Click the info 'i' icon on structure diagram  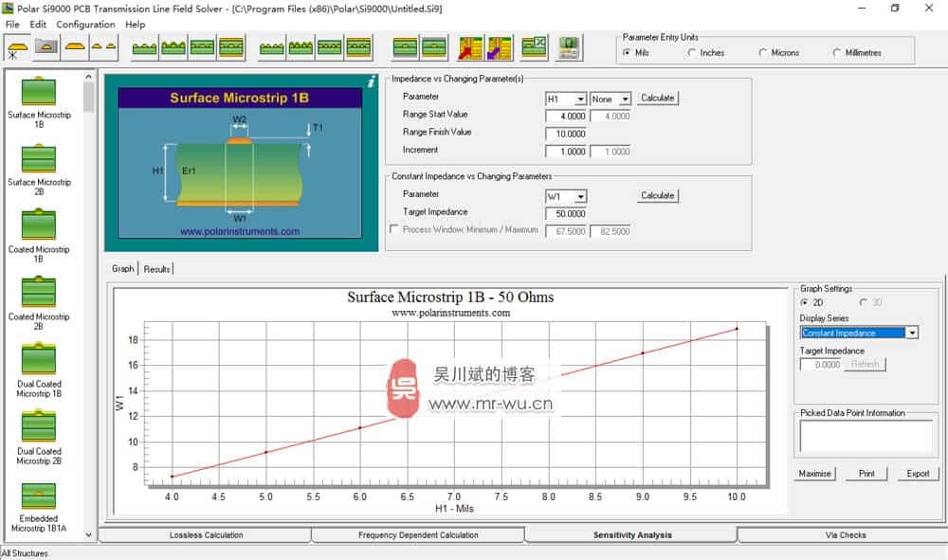tap(372, 81)
